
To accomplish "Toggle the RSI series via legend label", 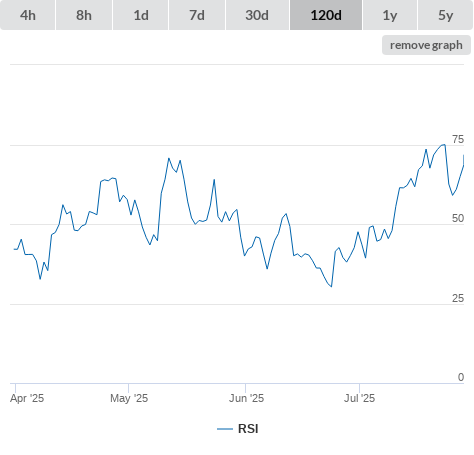I will coord(248,429).
